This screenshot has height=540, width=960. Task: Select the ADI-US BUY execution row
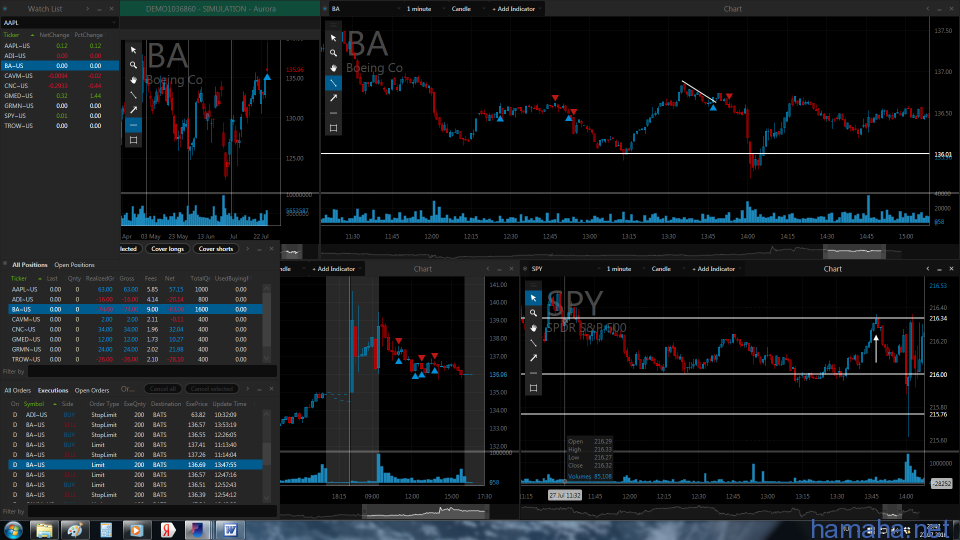tap(135, 415)
